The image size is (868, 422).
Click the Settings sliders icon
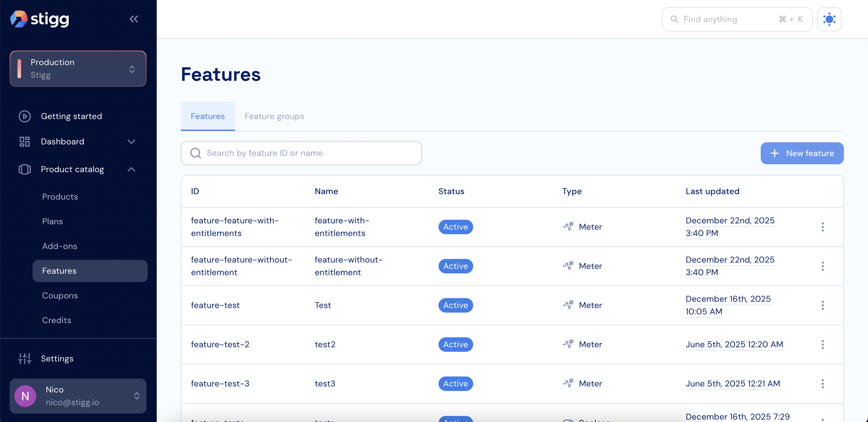point(25,359)
